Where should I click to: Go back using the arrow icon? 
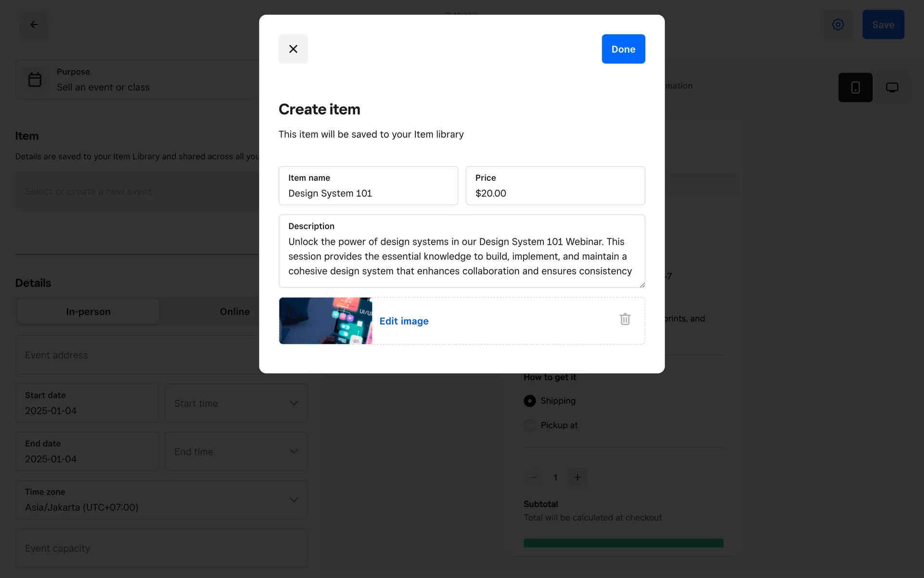click(34, 25)
